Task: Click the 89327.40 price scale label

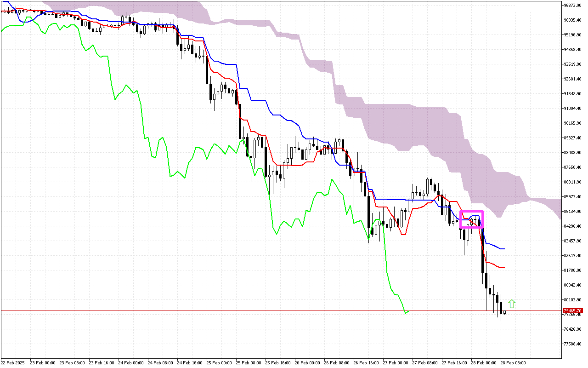Action: click(x=573, y=138)
